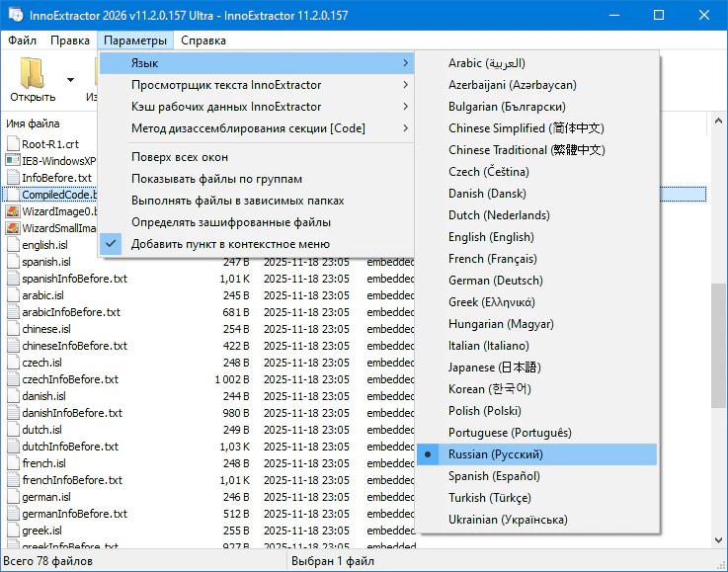This screenshot has height=572, width=728.
Task: Disable Добавить пункт в контекстное меню option
Action: [230, 244]
